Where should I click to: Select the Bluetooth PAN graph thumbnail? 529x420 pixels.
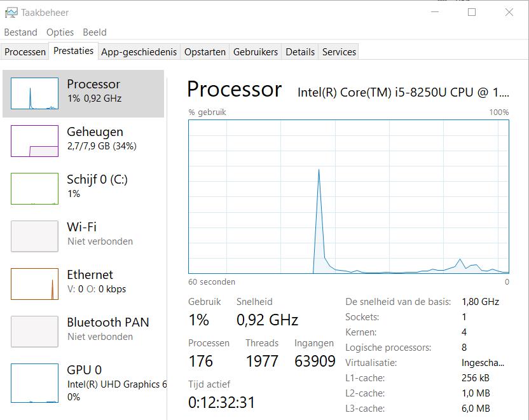pos(34,332)
